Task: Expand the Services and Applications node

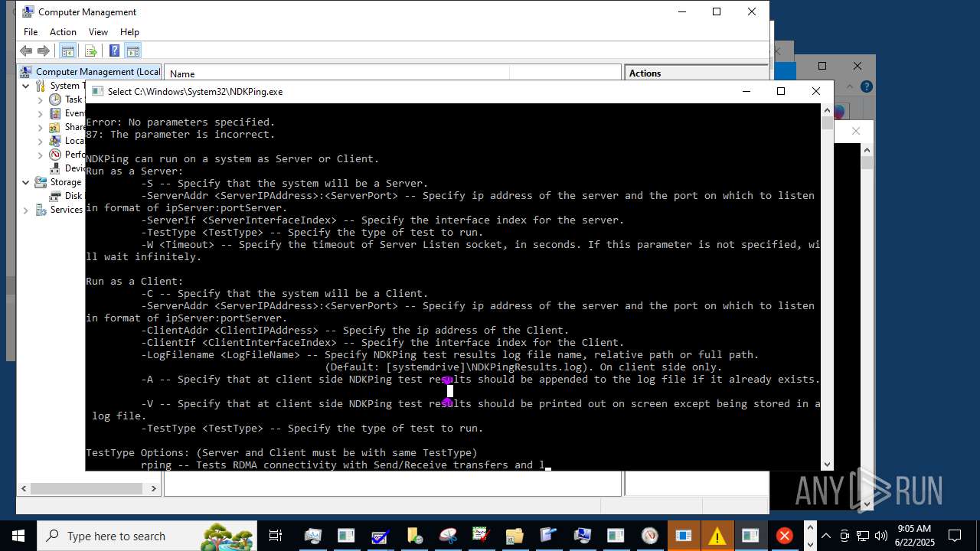Action: (26, 210)
